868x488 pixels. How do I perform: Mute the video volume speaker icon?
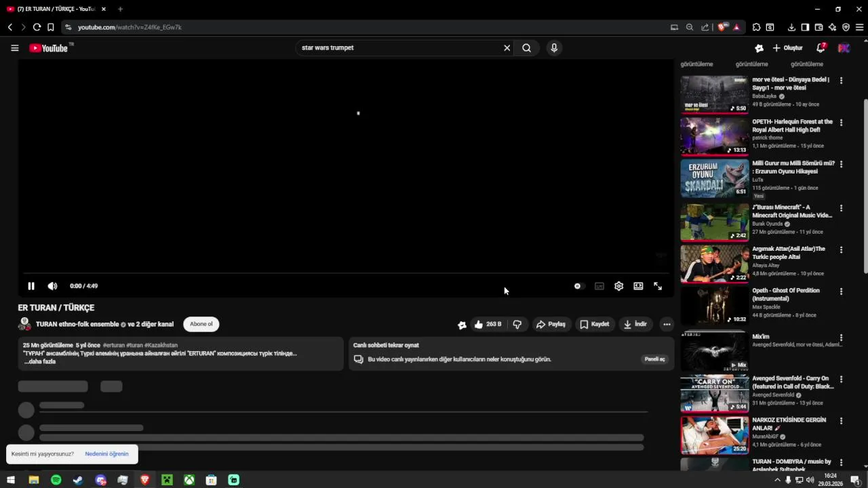pos(52,286)
